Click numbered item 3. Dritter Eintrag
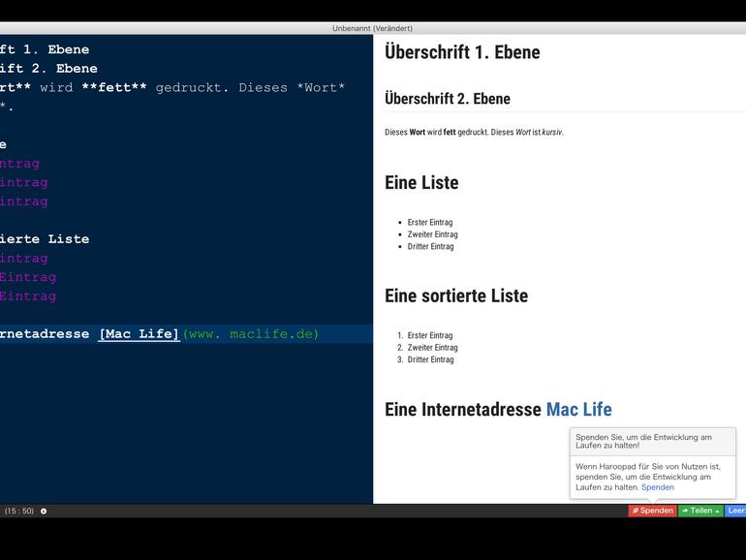 [425, 359]
